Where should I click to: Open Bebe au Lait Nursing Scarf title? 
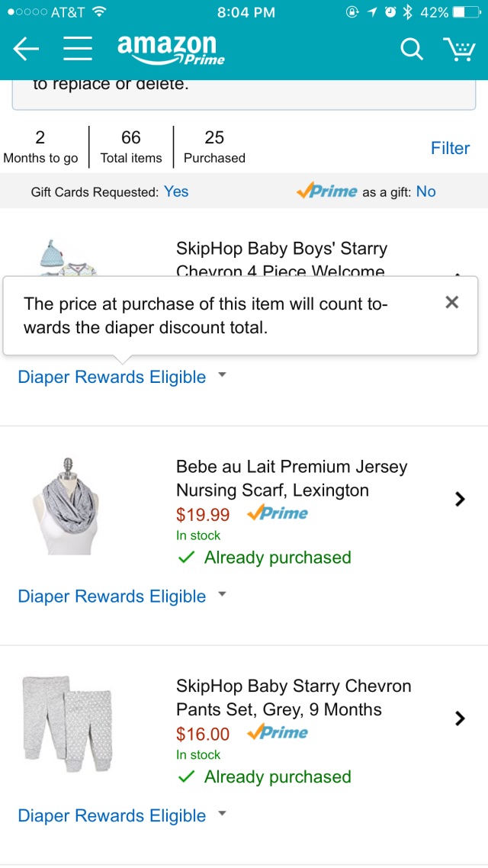pos(291,478)
